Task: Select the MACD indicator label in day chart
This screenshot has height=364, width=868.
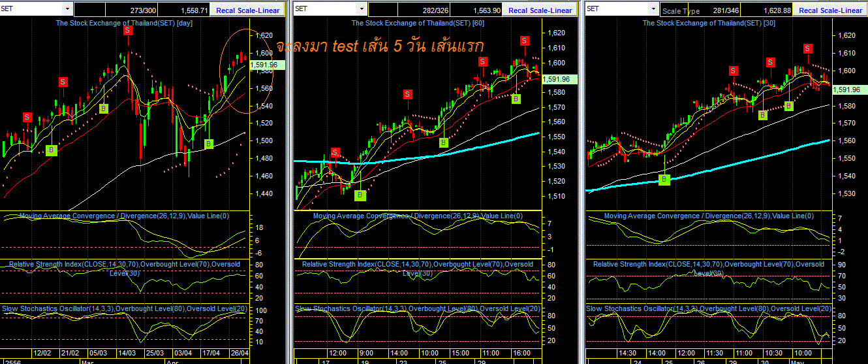Action: [125, 216]
